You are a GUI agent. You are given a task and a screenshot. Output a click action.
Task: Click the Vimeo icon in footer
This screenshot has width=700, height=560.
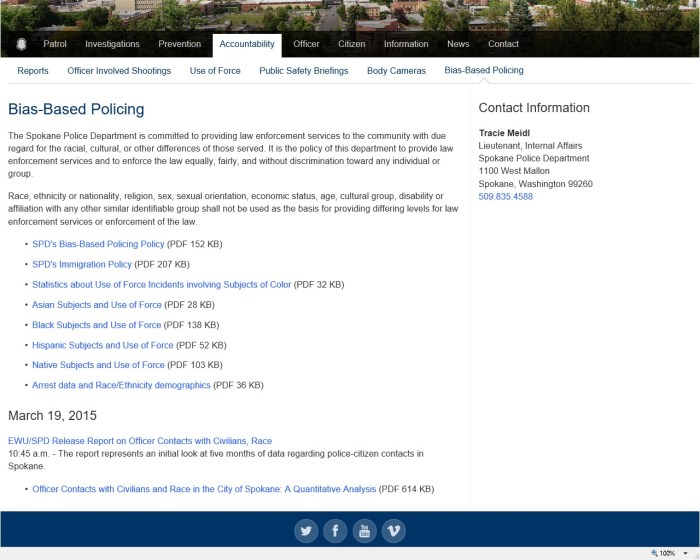pyautogui.click(x=394, y=531)
